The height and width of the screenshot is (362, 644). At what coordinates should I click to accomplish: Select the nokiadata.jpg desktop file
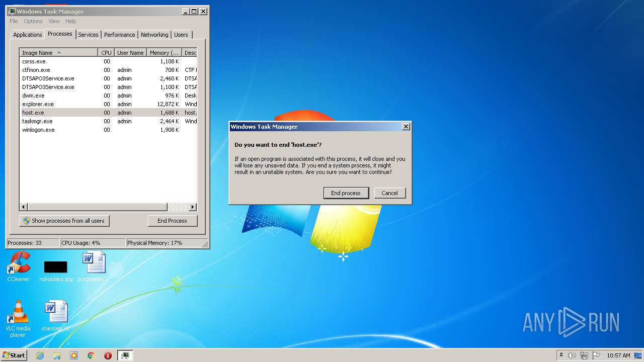56,271
